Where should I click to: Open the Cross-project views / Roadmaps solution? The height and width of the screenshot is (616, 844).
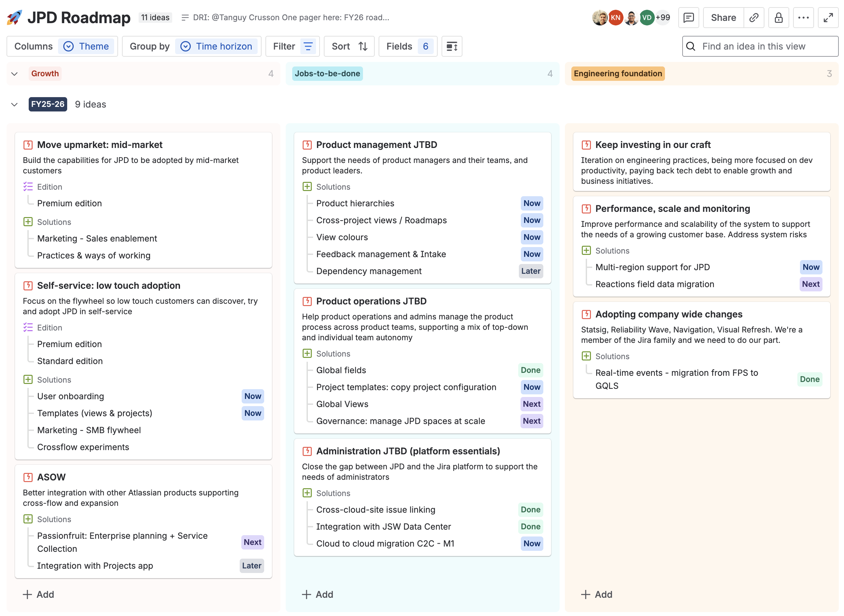click(x=381, y=220)
